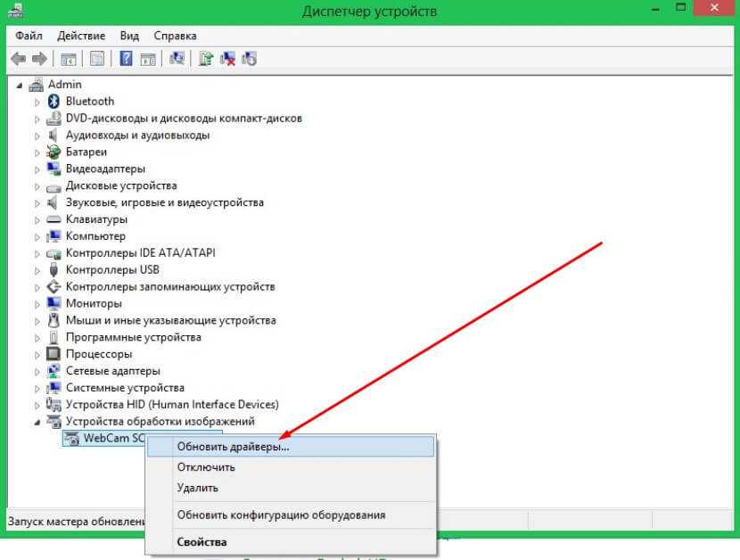Collapse the Admin root node

coord(20,86)
